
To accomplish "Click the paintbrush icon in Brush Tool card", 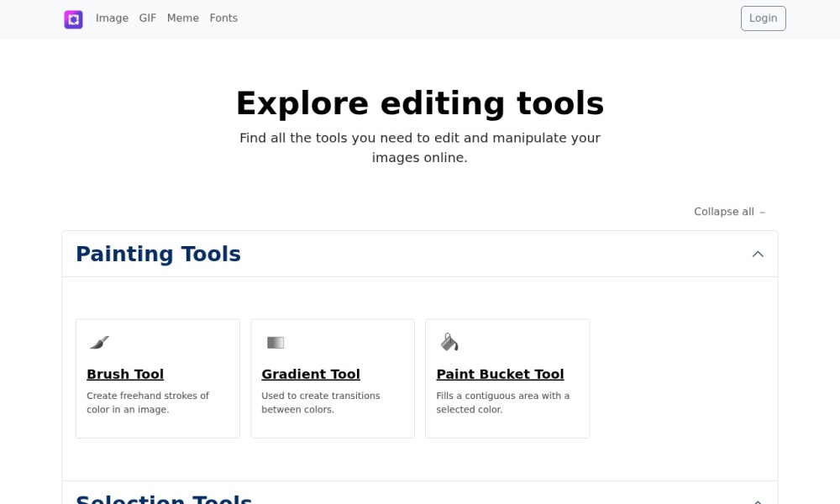I will pos(99,342).
